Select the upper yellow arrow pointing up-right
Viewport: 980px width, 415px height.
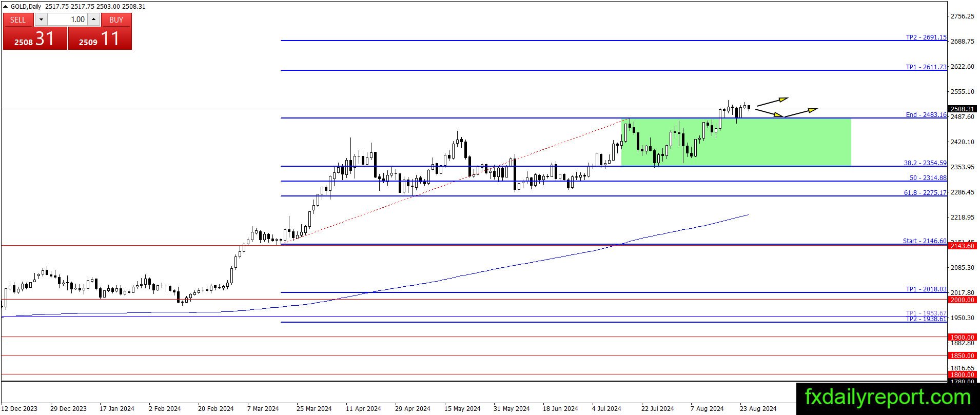[x=772, y=101]
